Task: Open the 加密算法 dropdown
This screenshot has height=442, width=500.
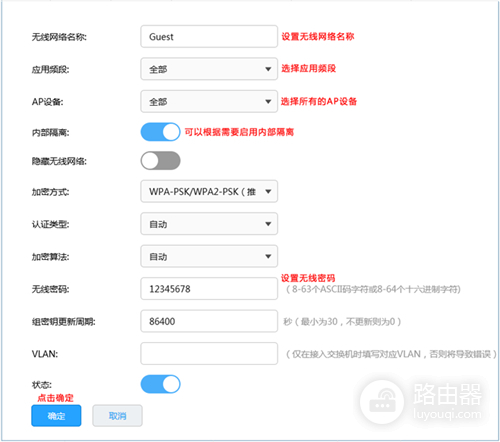Action: tap(209, 256)
